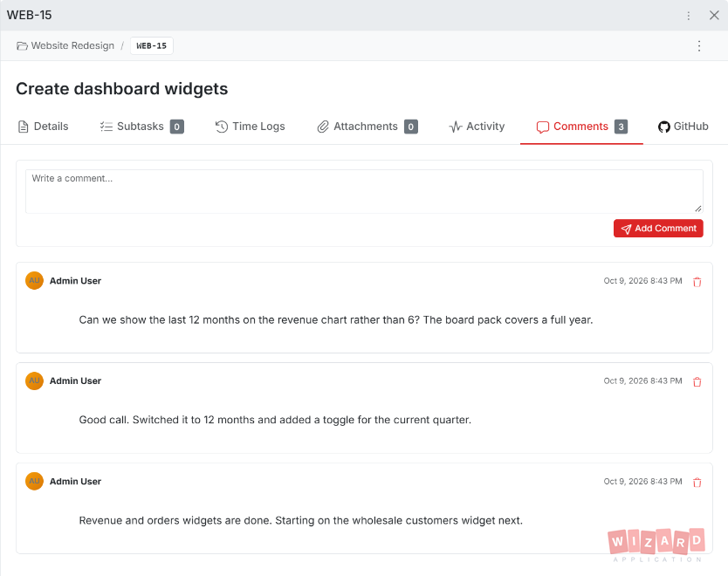Image resolution: width=728 pixels, height=576 pixels.
Task: Go to Website Redesign project breadcrumb
Action: tap(72, 46)
